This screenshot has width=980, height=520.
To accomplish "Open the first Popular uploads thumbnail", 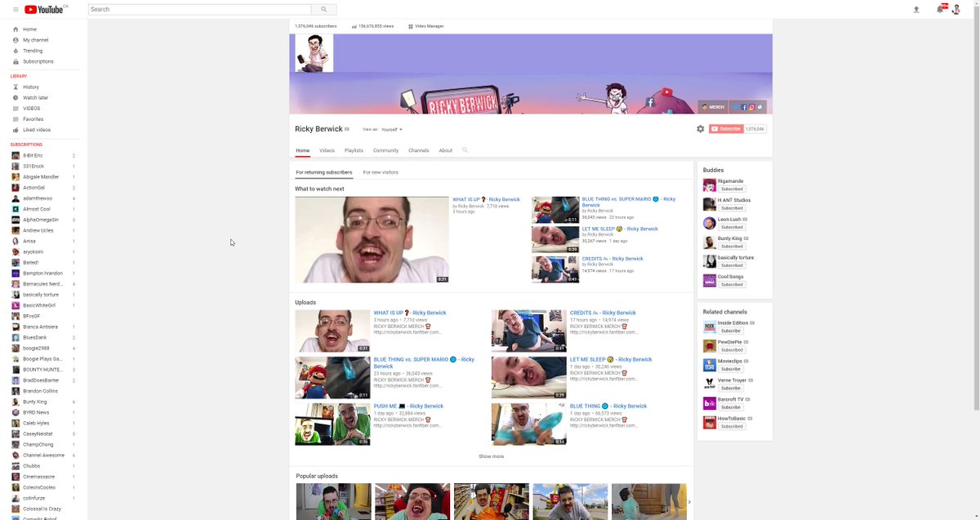I will (333, 501).
